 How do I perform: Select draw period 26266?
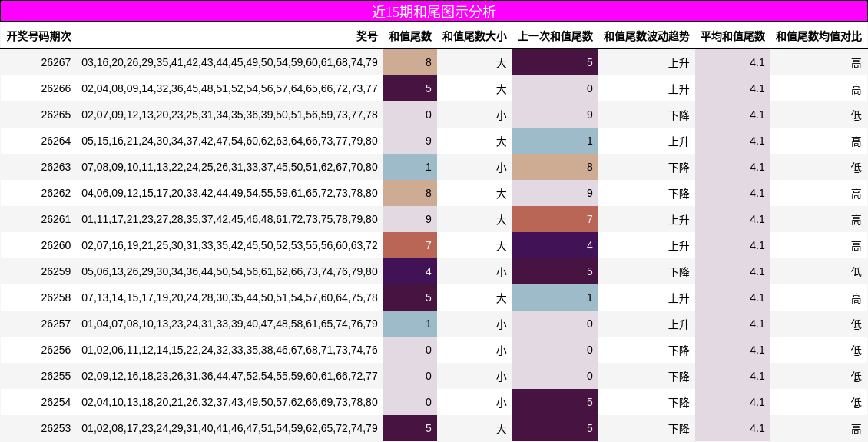(x=56, y=88)
